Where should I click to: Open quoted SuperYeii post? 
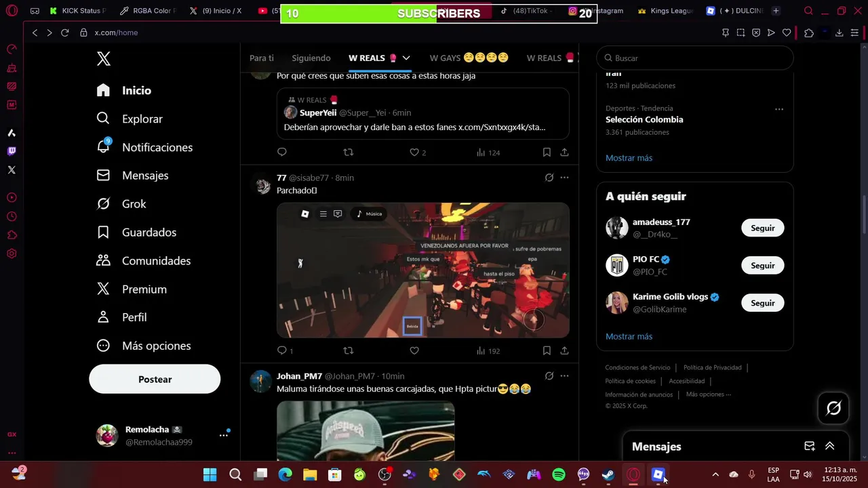[422, 114]
